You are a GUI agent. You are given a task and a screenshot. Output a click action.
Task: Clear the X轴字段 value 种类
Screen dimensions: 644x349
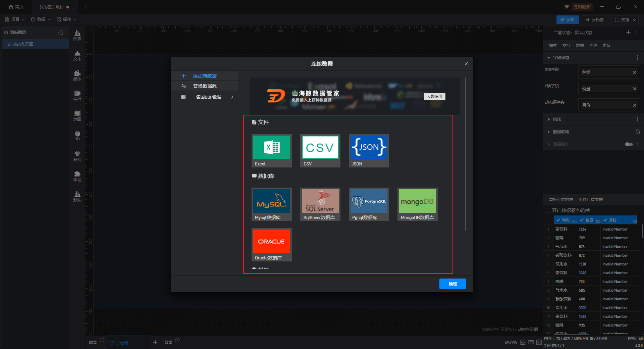pyautogui.click(x=635, y=72)
